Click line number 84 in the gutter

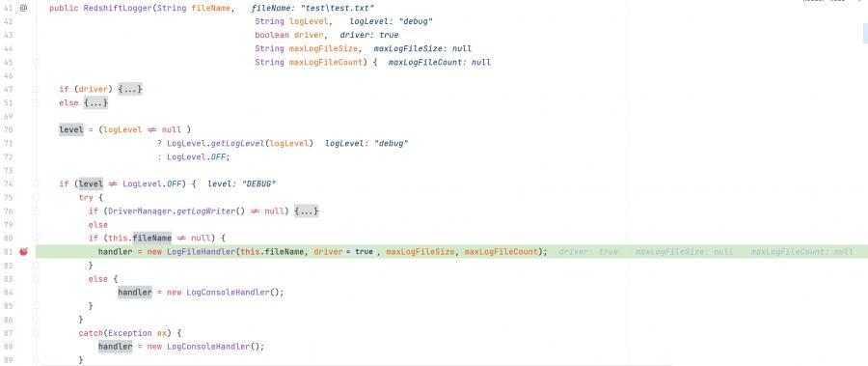pos(8,293)
